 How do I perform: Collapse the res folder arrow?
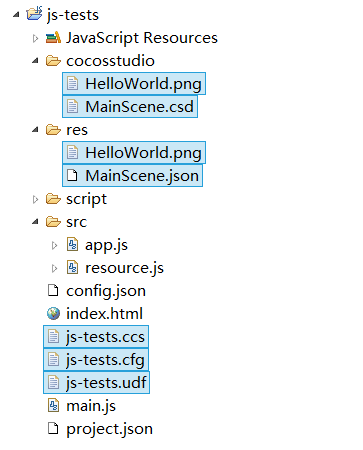[35, 129]
